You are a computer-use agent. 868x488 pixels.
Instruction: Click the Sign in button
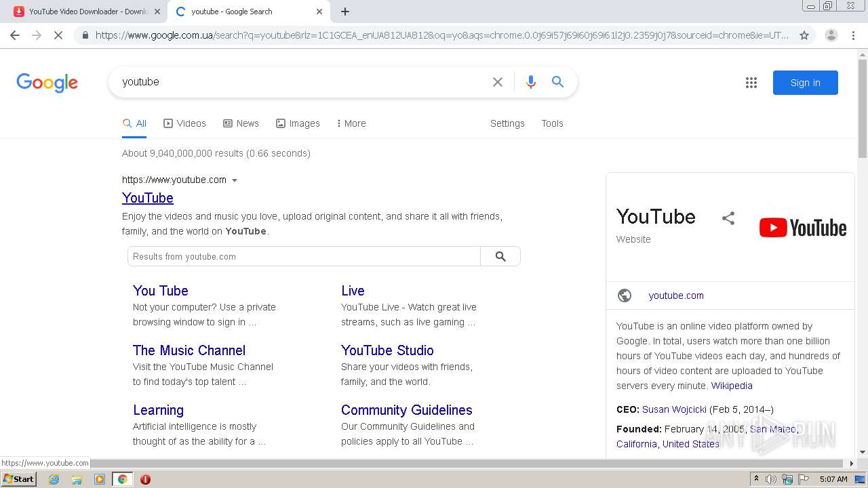[x=805, y=83]
